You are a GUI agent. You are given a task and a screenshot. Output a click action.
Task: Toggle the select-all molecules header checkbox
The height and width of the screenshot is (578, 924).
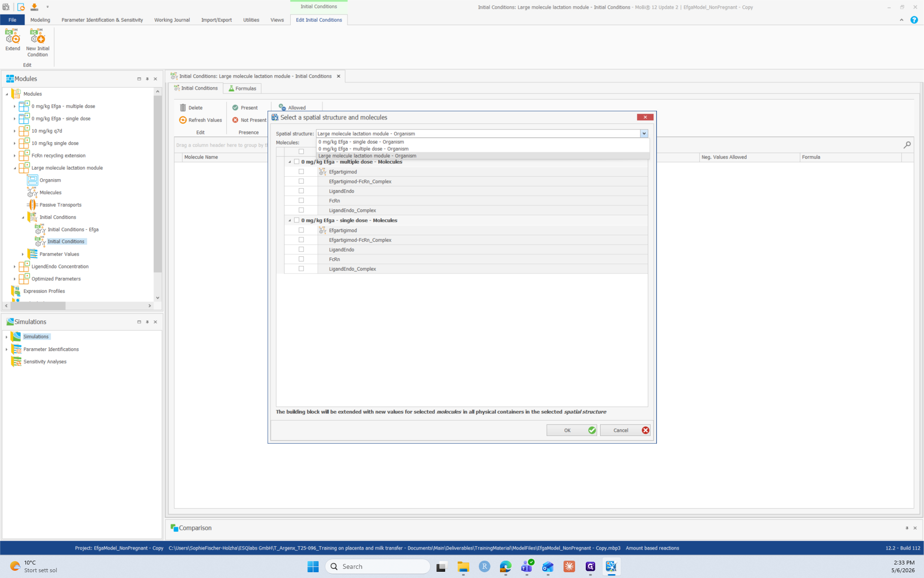[301, 151]
